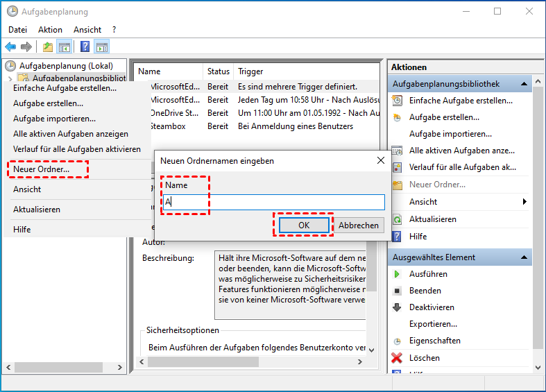546x392 pixels.
Task: Select the OneDrive St... task row
Action: click(x=265, y=113)
